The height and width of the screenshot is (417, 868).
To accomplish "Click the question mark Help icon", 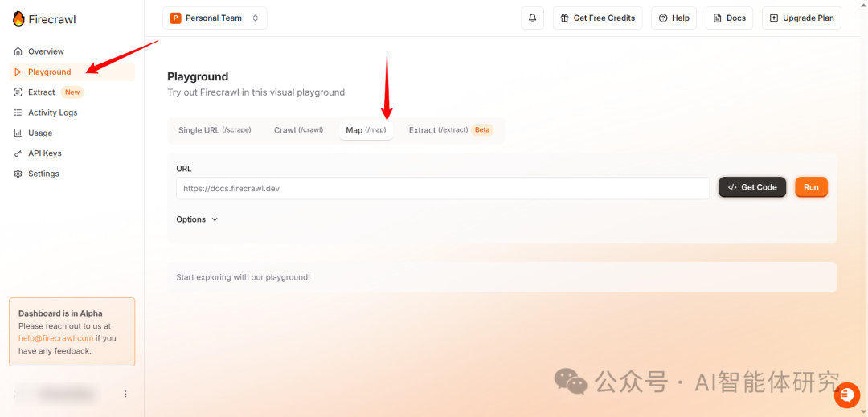I will click(662, 18).
